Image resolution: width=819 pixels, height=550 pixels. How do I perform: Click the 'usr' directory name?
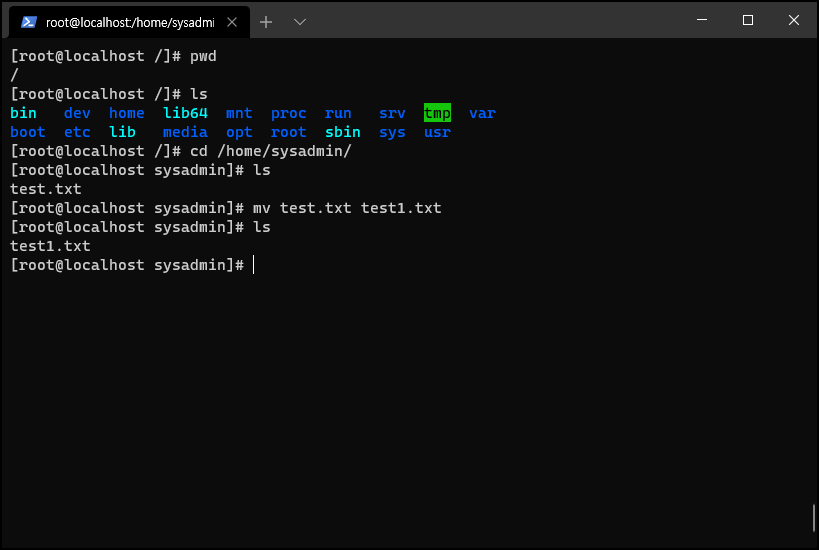437,132
